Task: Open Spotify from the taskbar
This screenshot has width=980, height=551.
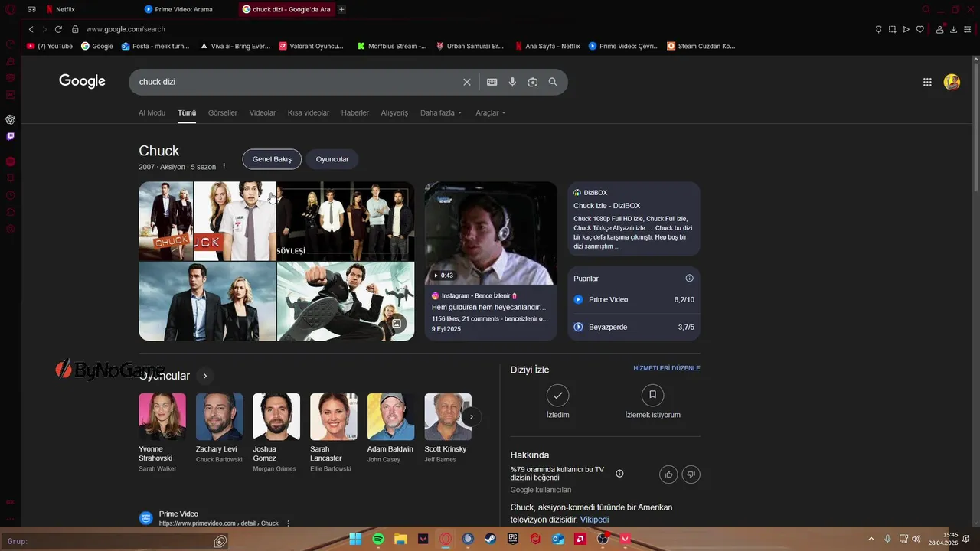Action: coord(378,539)
